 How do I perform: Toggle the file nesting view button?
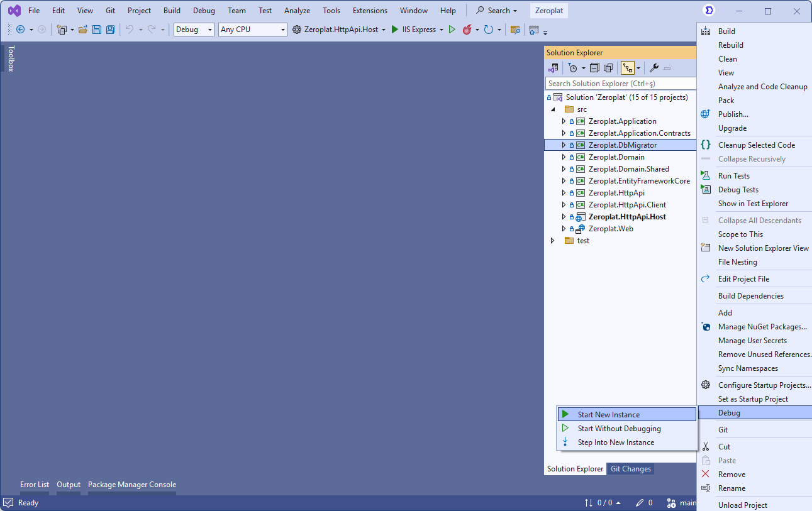(627, 68)
